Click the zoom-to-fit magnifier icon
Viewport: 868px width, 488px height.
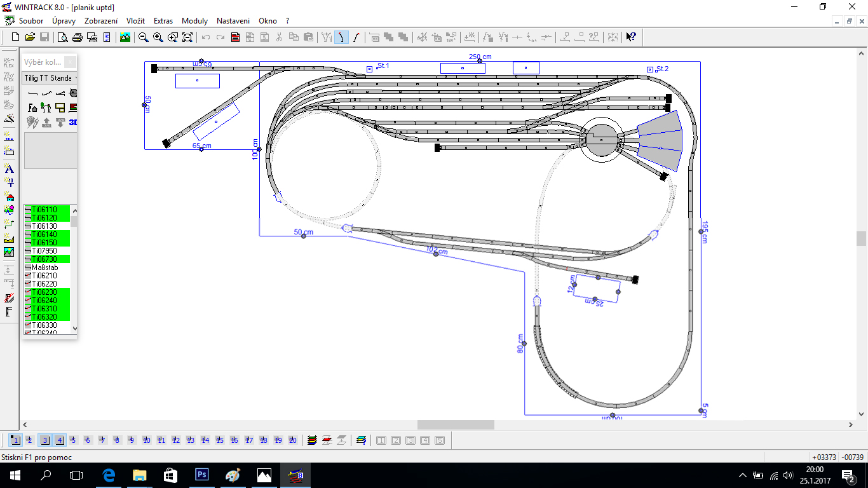[x=187, y=37]
